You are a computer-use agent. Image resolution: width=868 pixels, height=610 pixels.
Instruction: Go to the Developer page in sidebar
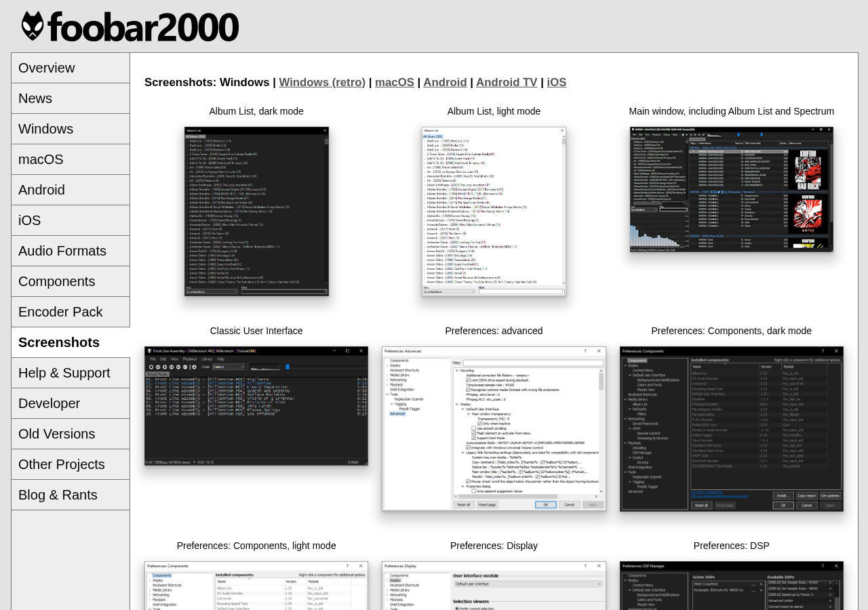(x=71, y=403)
